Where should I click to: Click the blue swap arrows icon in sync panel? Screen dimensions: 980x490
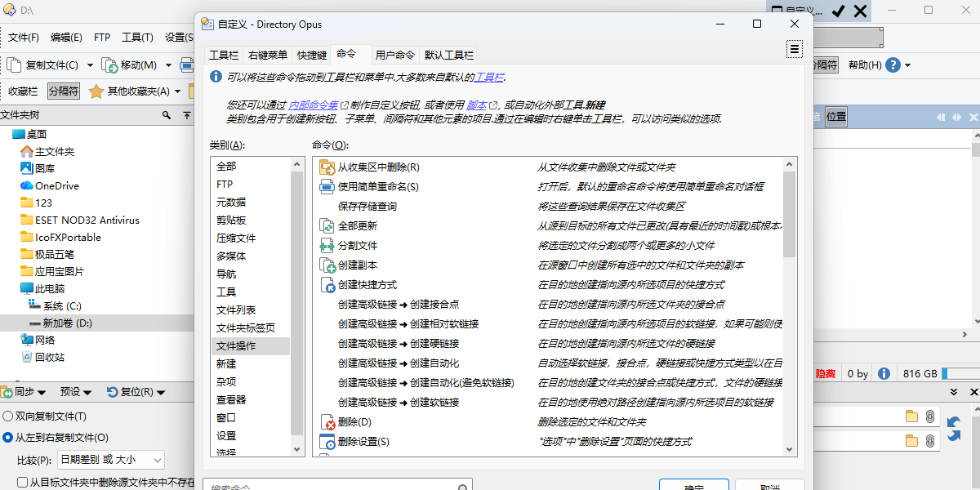954,429
